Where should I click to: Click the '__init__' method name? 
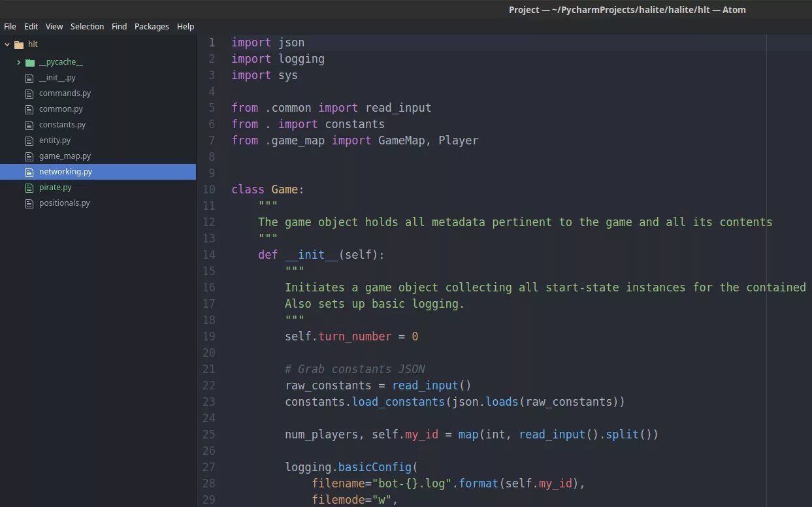(x=312, y=255)
